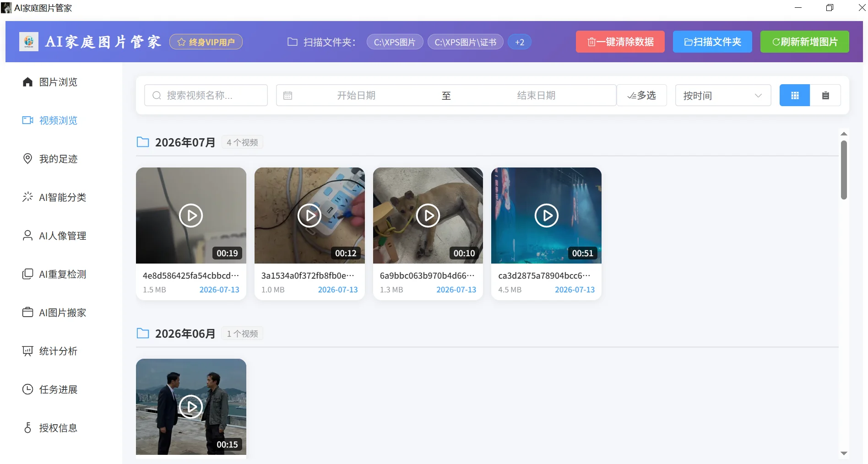The image size is (868, 464).
Task: Click 一键清除数据 button
Action: 620,42
